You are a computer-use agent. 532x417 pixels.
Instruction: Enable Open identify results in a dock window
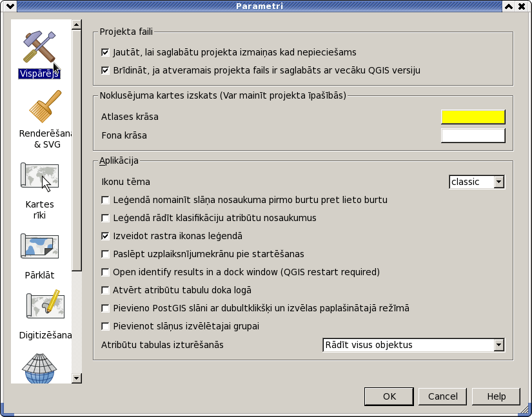point(105,272)
